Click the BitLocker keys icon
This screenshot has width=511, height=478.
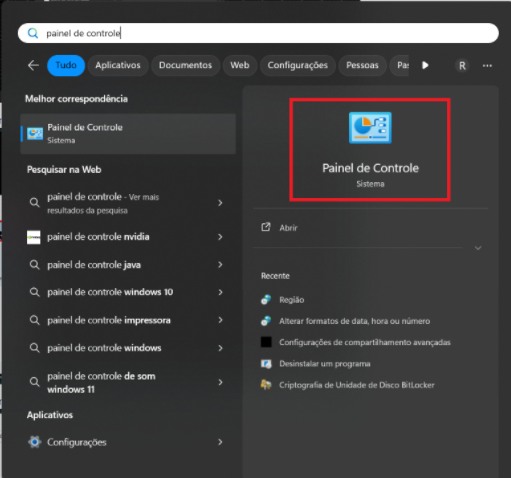(266, 385)
